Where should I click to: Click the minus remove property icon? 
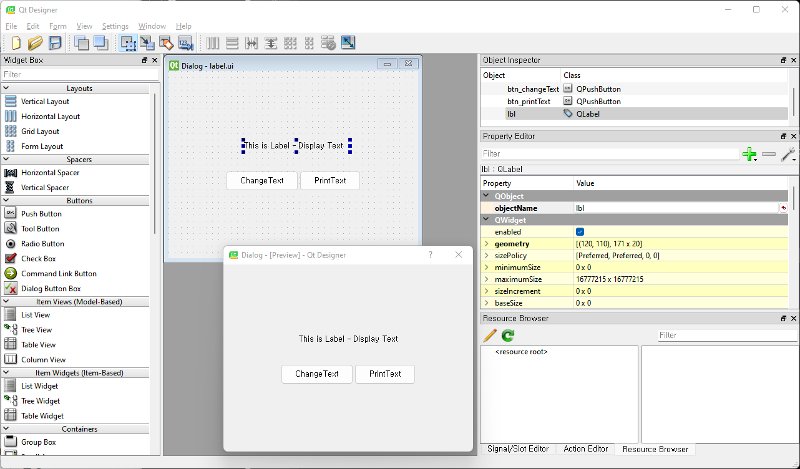click(769, 154)
